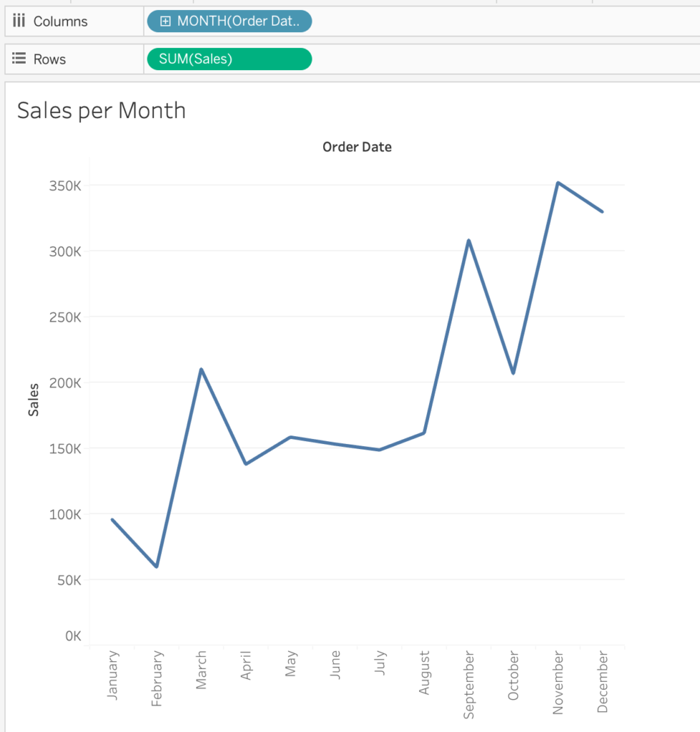
Task: Click the February low point on line
Action: (x=157, y=566)
